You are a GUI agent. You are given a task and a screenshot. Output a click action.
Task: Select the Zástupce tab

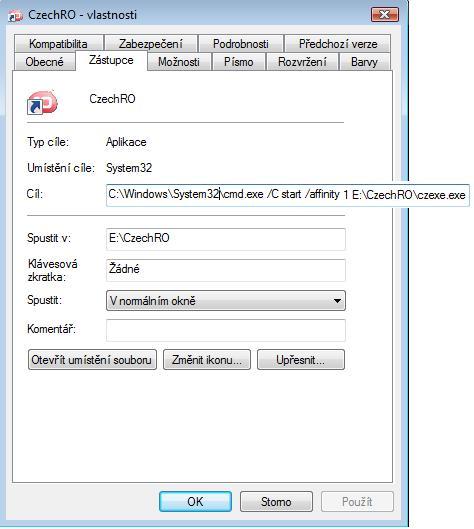coord(111,60)
